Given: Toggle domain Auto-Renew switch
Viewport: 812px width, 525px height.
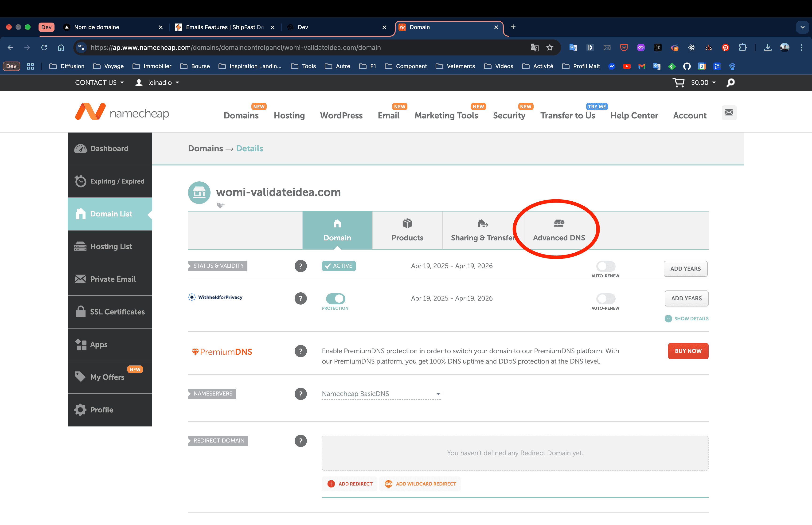Looking at the screenshot, I should point(605,266).
